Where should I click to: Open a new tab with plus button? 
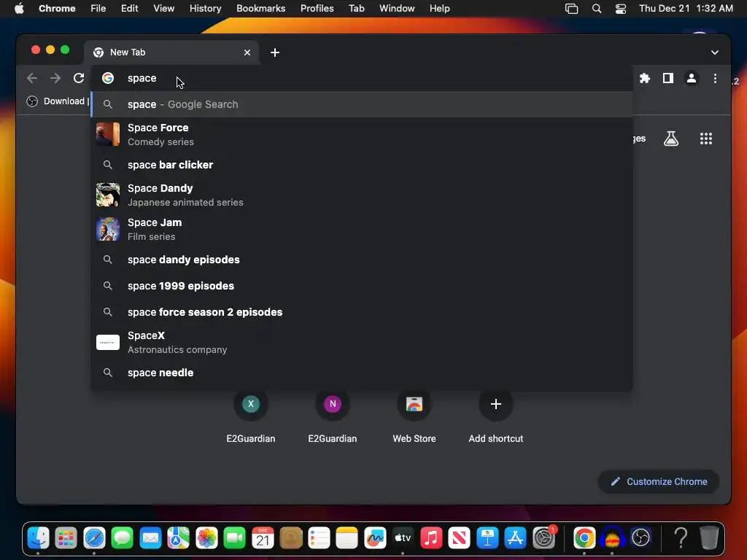click(x=275, y=52)
